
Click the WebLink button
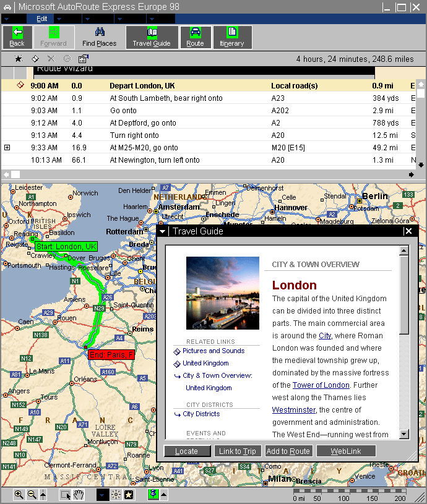346,451
